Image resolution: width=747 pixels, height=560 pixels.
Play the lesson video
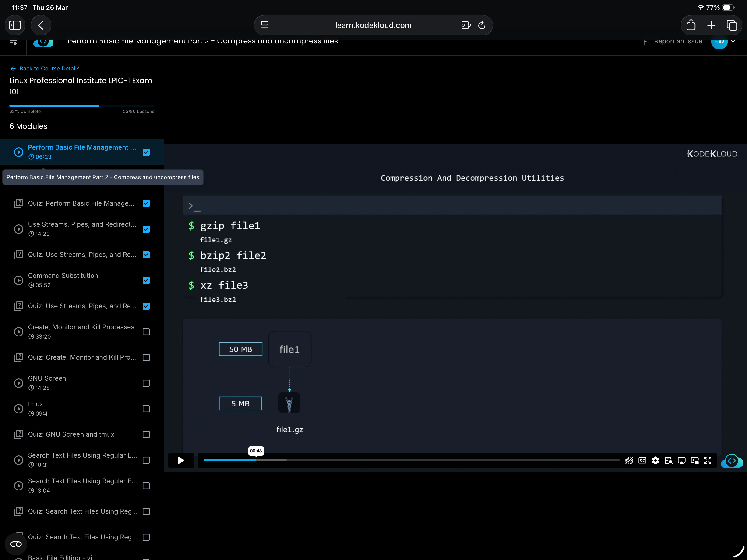[181, 460]
